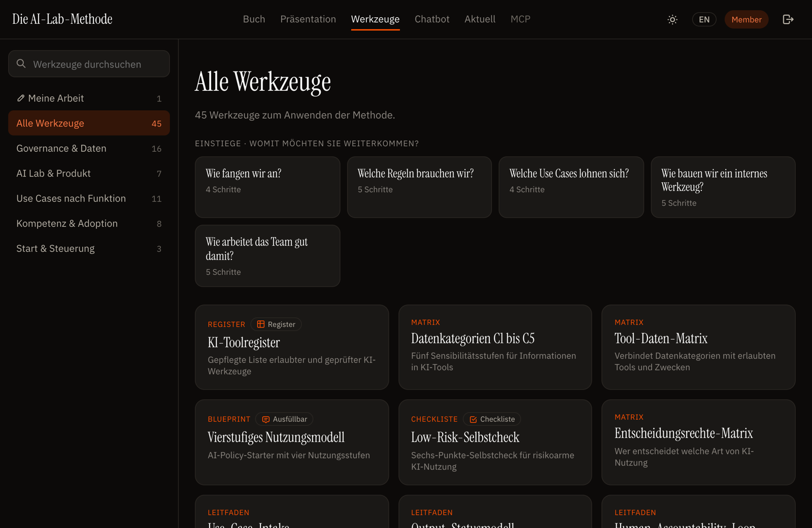Open Meine Arbeit in the sidebar
The image size is (812, 528).
click(x=89, y=98)
